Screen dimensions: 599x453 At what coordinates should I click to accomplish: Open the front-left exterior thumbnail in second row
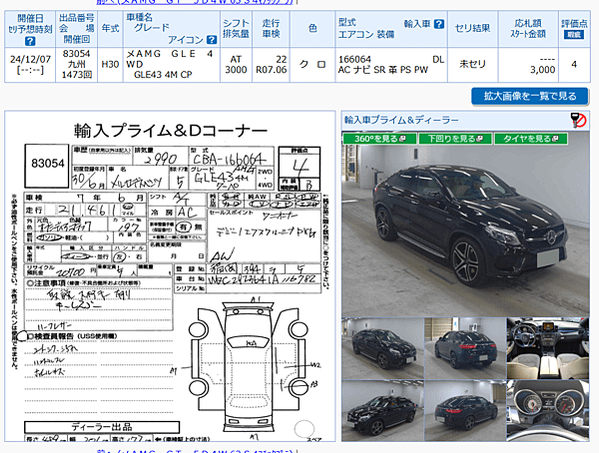382,411
